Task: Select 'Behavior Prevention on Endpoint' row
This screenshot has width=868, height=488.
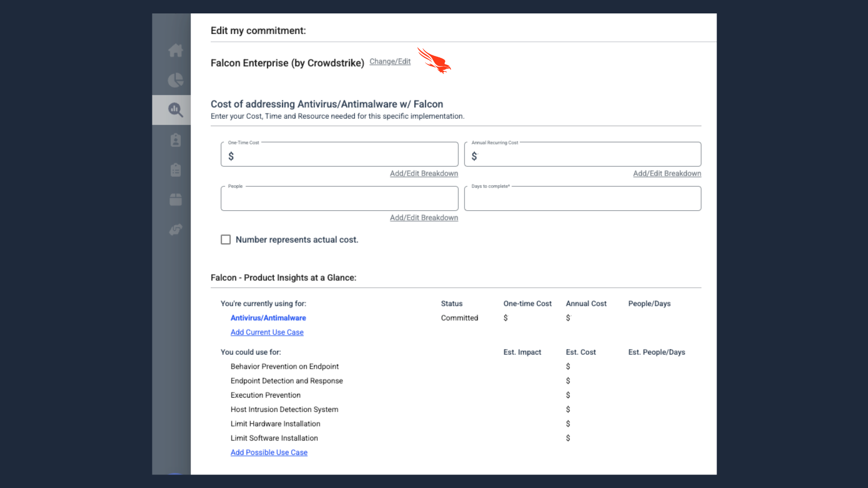Action: [285, 367]
